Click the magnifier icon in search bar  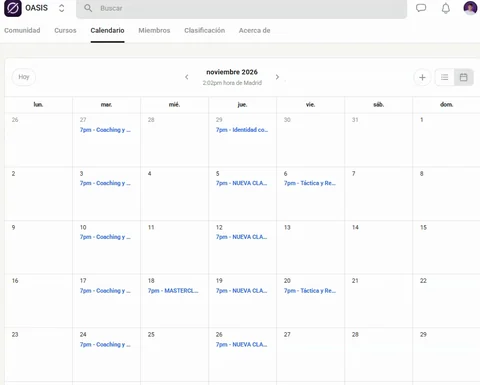(88, 8)
